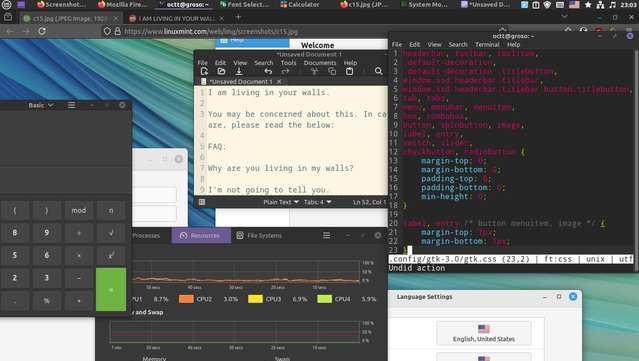Click the paste clipboard icon in the editor toolbar
The height and width of the screenshot is (361, 639).
point(349,71)
